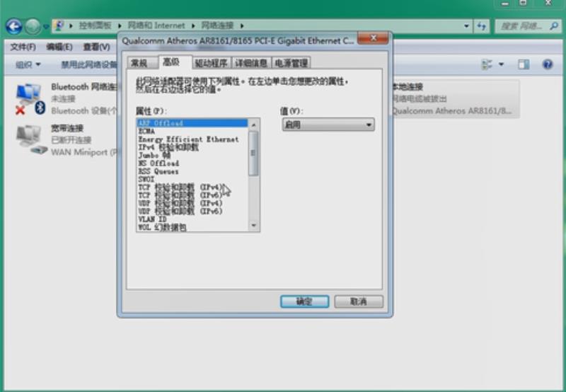Refresh the network connections window
This screenshot has width=566, height=392.
click(x=482, y=26)
